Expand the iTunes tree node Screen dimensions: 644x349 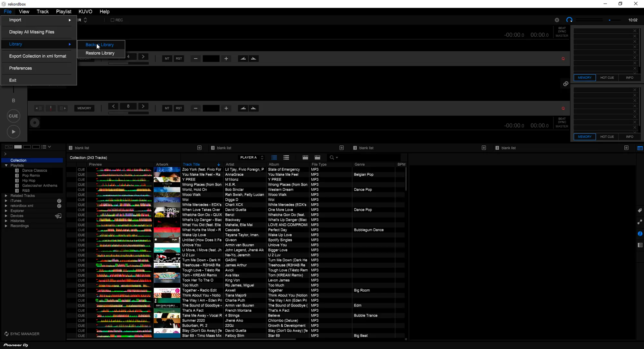point(6,201)
